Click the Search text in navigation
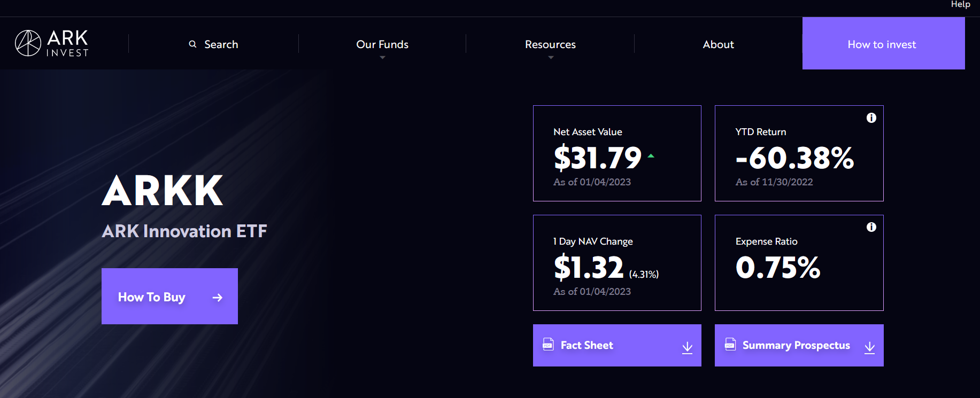The image size is (980, 398). (x=221, y=44)
